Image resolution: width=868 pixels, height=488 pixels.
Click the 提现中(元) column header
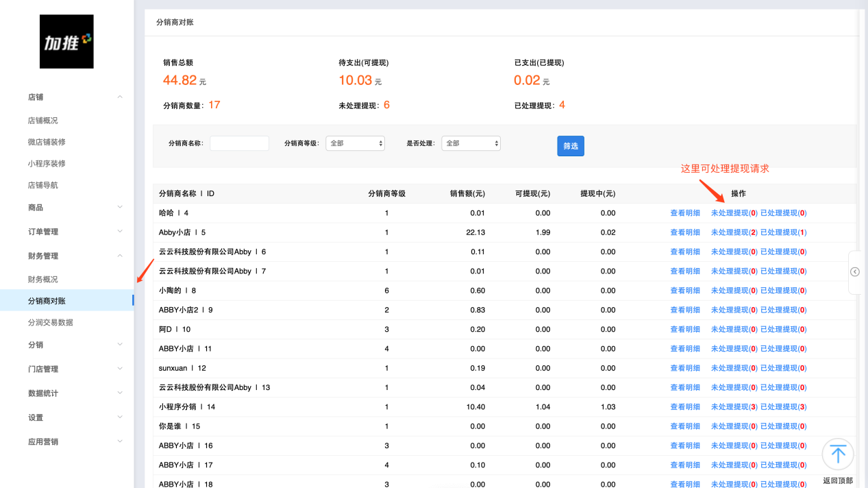pyautogui.click(x=597, y=194)
